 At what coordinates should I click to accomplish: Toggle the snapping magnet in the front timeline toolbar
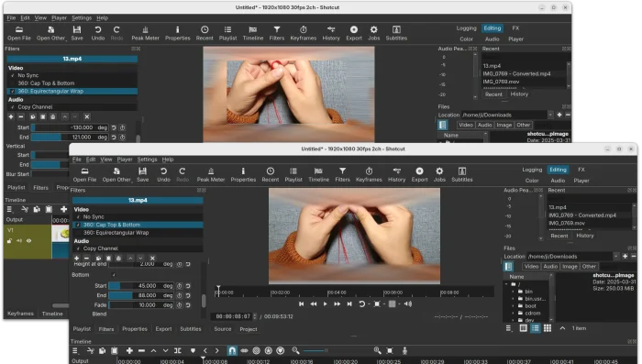coord(232,350)
